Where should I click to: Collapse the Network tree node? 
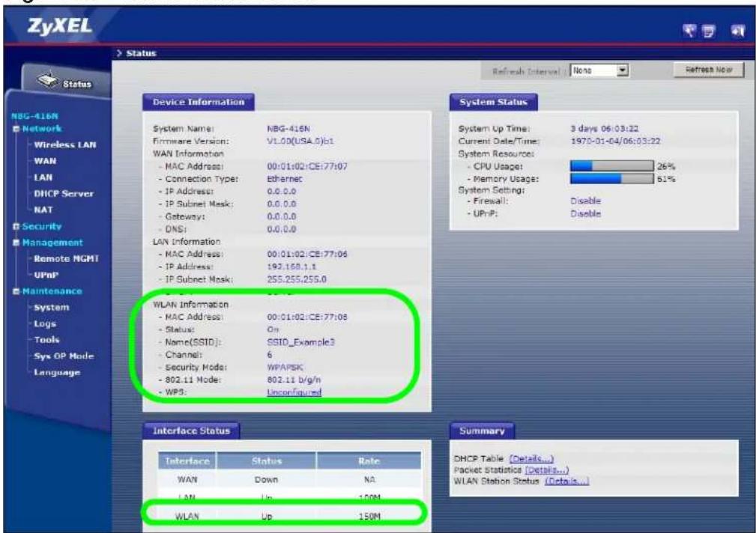[16, 129]
